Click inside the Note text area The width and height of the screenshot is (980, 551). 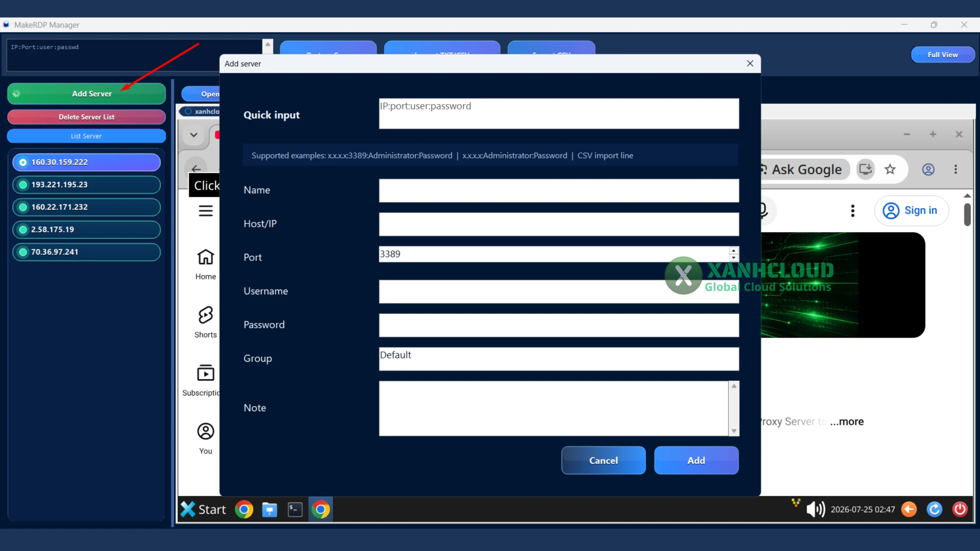pos(554,408)
